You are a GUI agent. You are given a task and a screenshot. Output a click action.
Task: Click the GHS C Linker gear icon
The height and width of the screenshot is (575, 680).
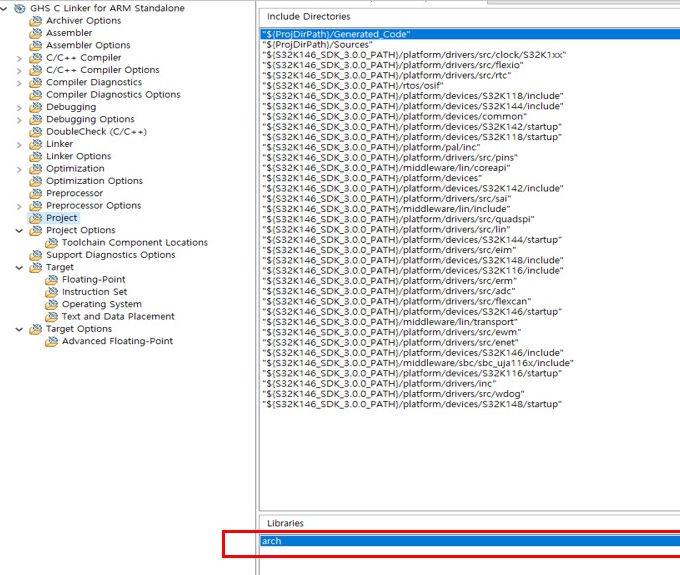(x=20, y=8)
